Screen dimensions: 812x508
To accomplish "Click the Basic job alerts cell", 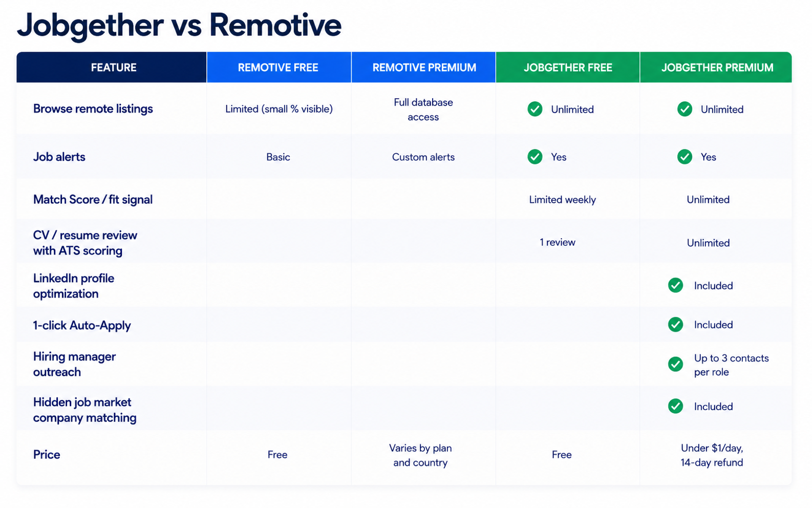I will (x=278, y=157).
